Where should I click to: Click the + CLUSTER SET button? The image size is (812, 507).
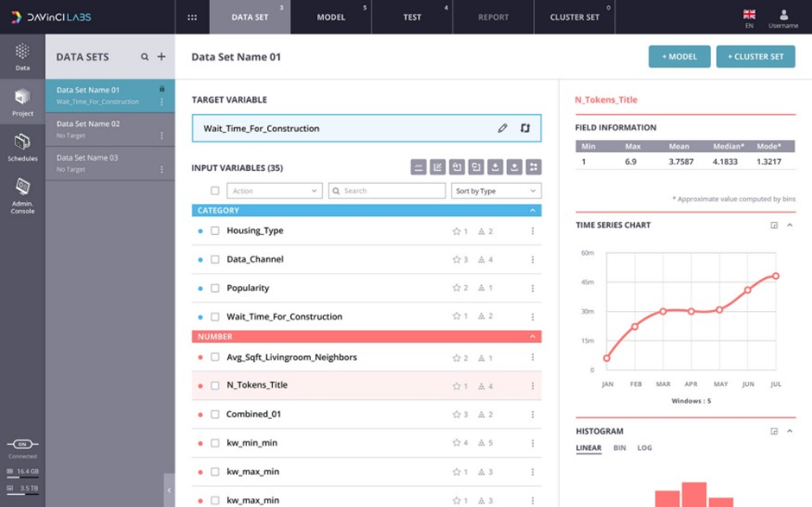(x=756, y=56)
